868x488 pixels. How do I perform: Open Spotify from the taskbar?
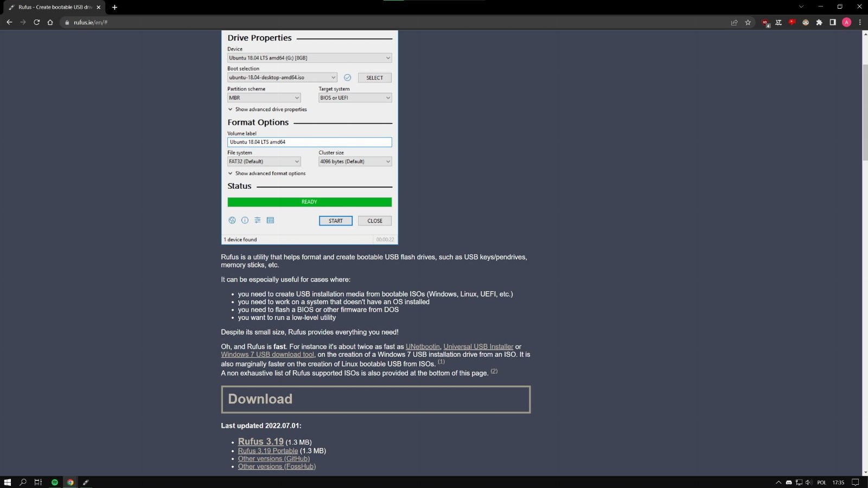[x=54, y=482]
